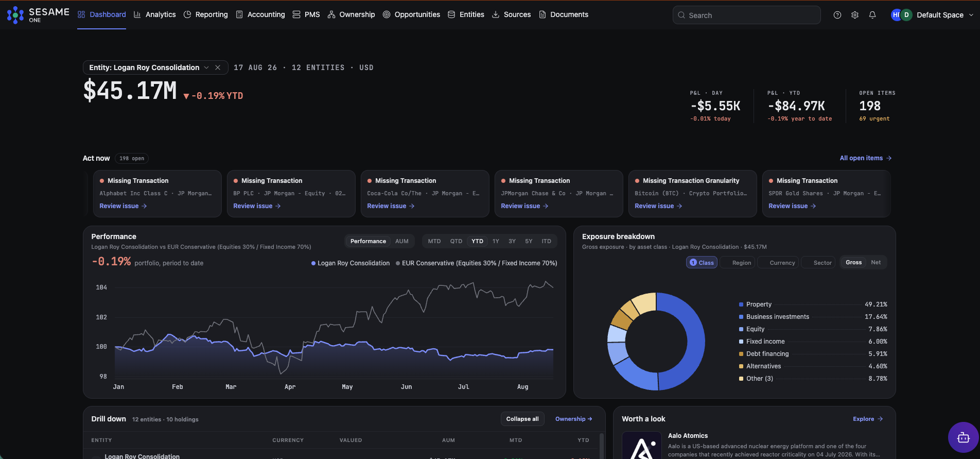Choose the MTD time range

(434, 241)
